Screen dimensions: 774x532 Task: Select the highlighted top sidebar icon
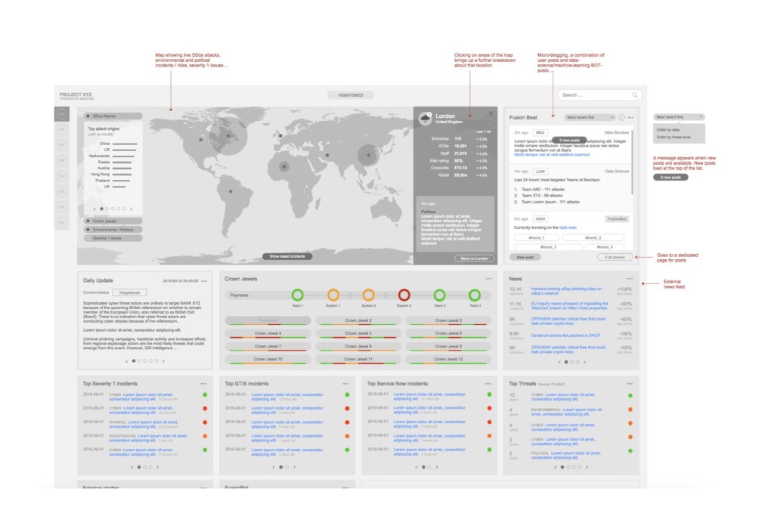pos(61,114)
